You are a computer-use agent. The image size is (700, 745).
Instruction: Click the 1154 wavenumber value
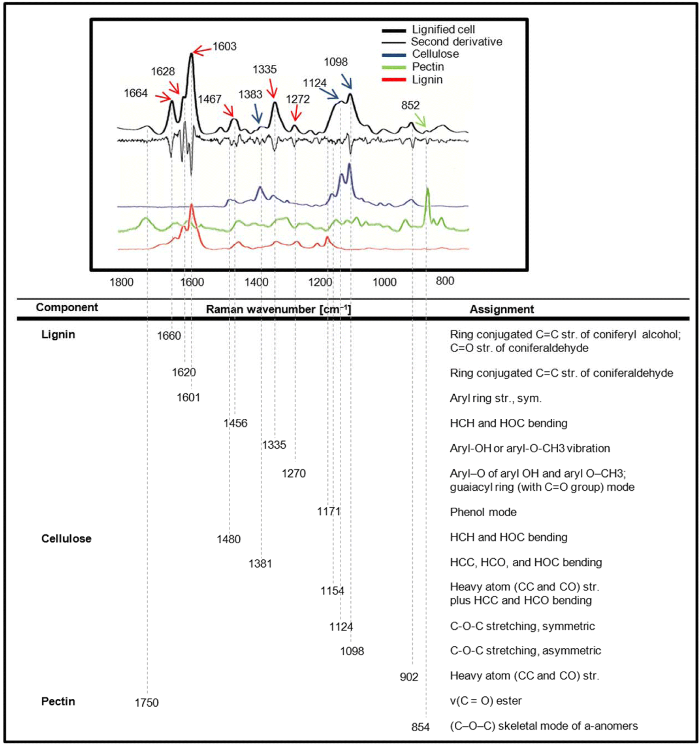pos(332,591)
